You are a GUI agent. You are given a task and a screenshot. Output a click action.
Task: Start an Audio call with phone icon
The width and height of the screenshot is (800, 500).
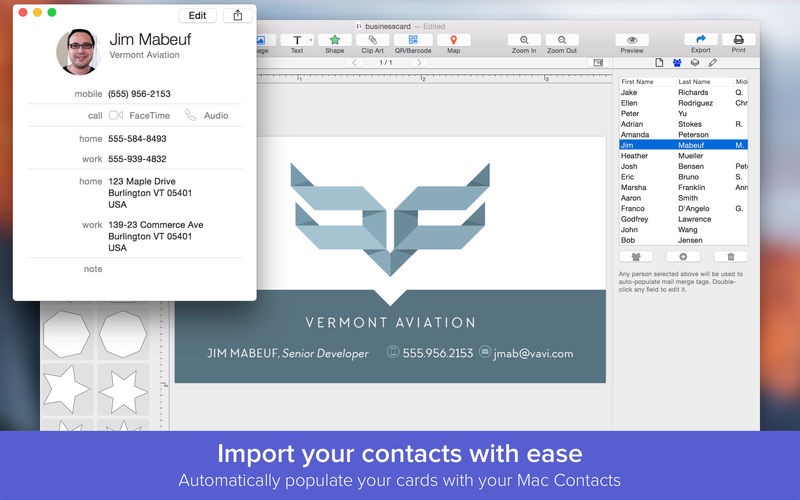(x=207, y=115)
